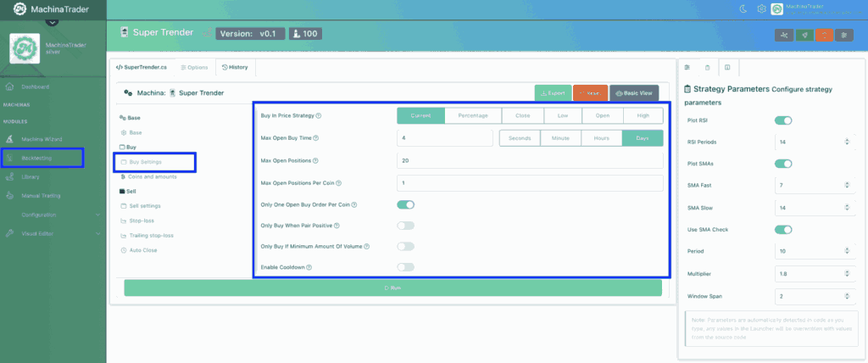Click the Dashboard home icon
Screen dimensions: 868x363
tap(9, 87)
